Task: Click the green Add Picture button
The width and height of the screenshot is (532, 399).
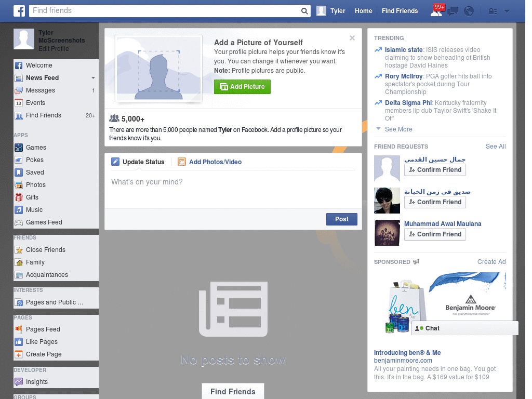Action: (x=242, y=87)
